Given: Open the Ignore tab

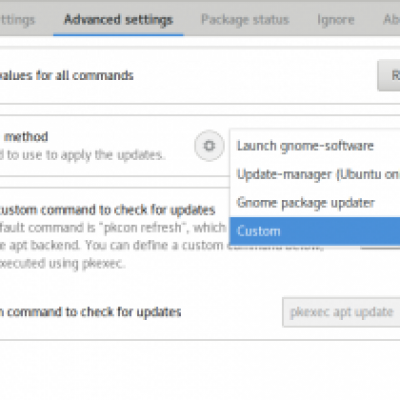Looking at the screenshot, I should pos(336,20).
